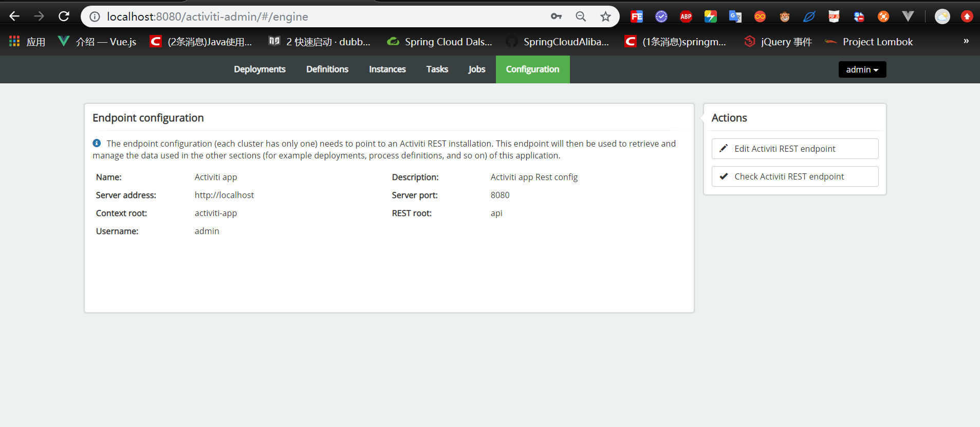Focus the browser address bar URL
This screenshot has height=427, width=980.
click(208, 16)
